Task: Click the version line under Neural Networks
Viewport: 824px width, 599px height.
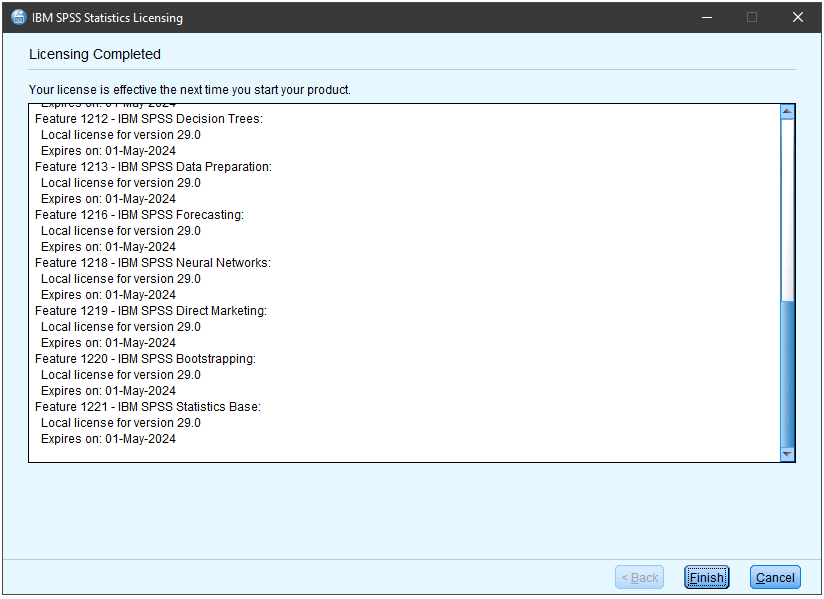Action: click(x=121, y=279)
